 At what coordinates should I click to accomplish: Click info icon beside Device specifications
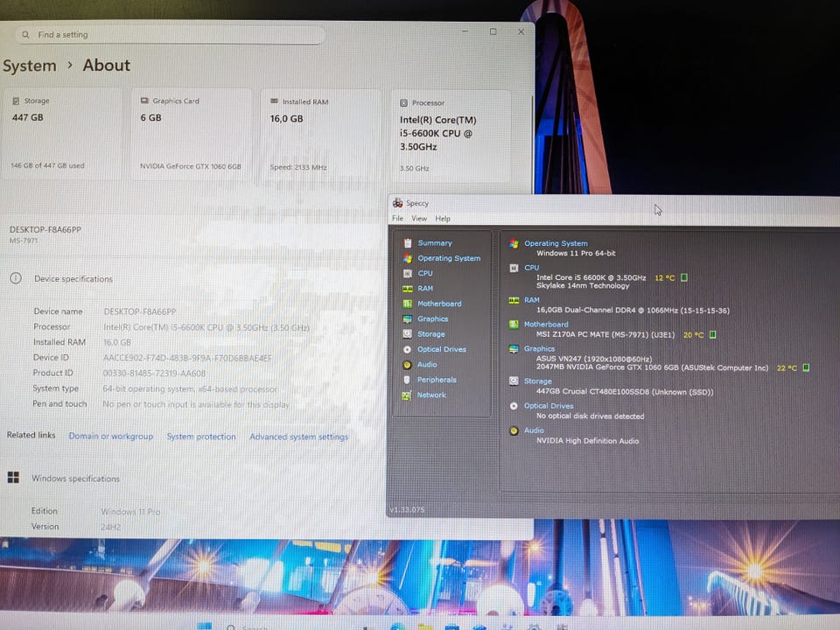click(16, 278)
